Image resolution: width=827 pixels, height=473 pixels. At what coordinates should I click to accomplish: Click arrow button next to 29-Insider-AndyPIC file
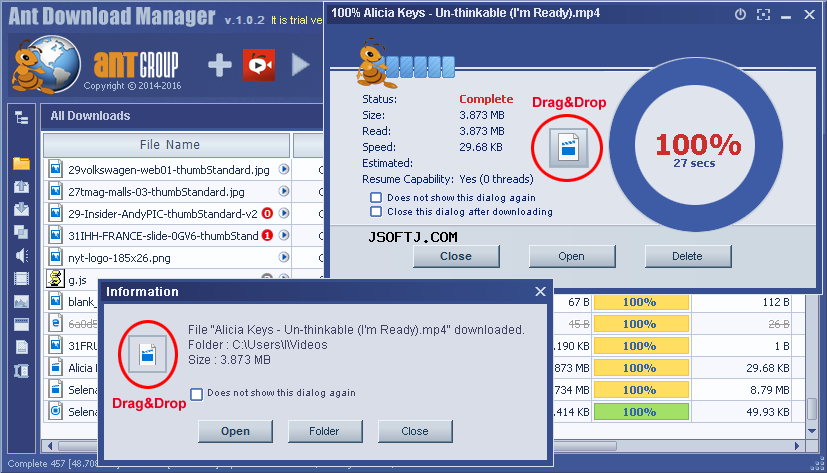284,213
